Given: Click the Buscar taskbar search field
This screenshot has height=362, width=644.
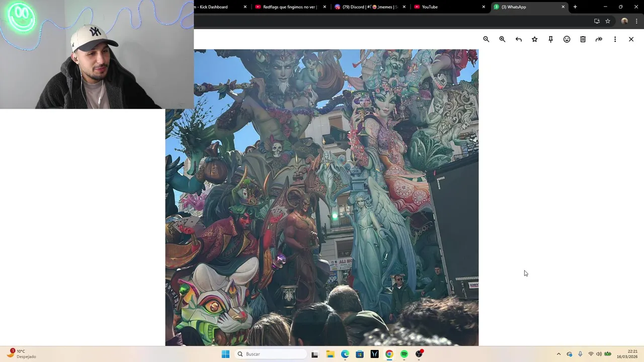Looking at the screenshot, I should (271, 354).
